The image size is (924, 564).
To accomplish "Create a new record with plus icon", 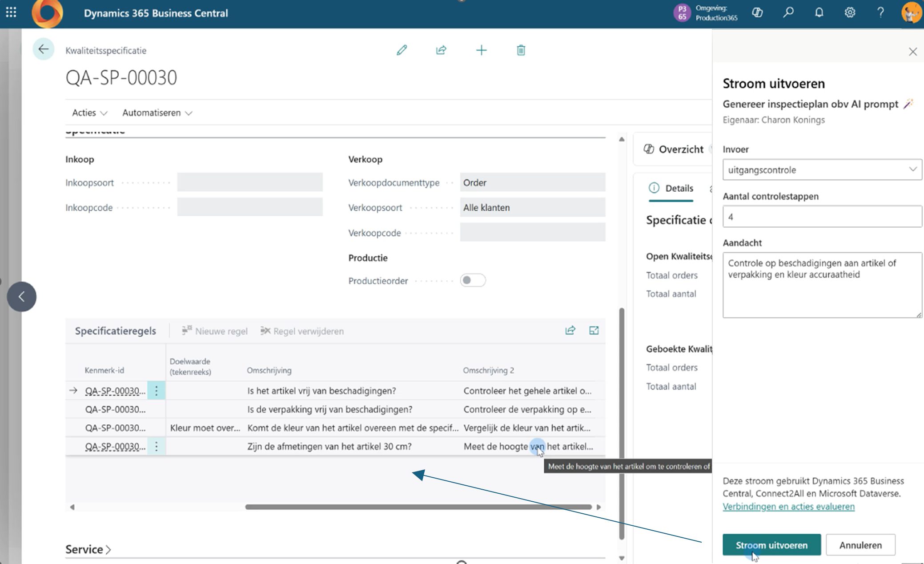I will click(481, 50).
